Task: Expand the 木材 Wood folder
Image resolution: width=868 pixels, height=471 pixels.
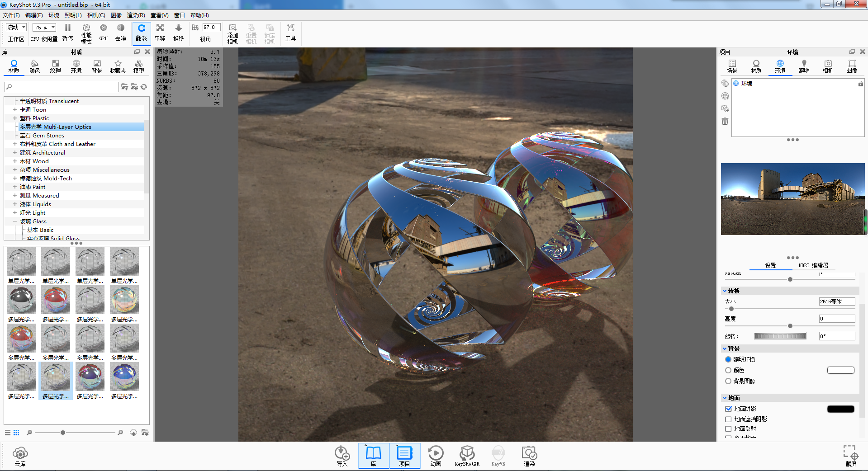Action: click(14, 161)
